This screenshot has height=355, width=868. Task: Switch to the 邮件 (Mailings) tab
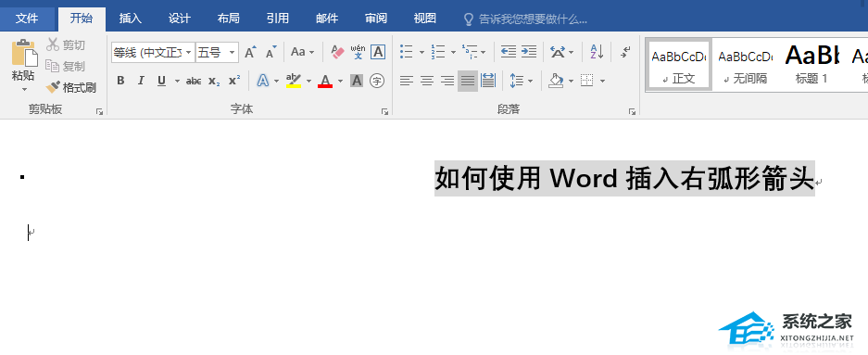(327, 19)
